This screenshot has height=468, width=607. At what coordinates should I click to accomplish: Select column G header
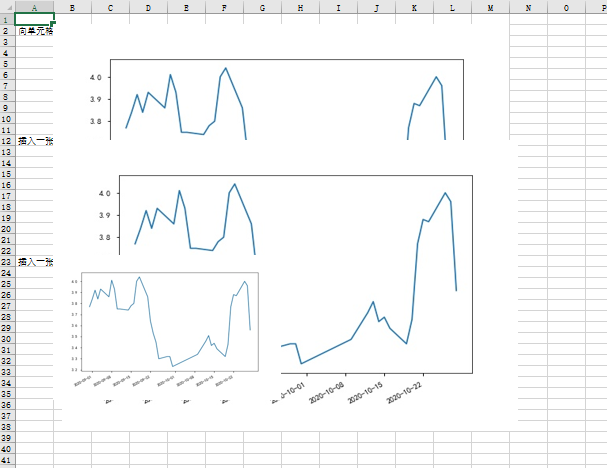click(262, 7)
